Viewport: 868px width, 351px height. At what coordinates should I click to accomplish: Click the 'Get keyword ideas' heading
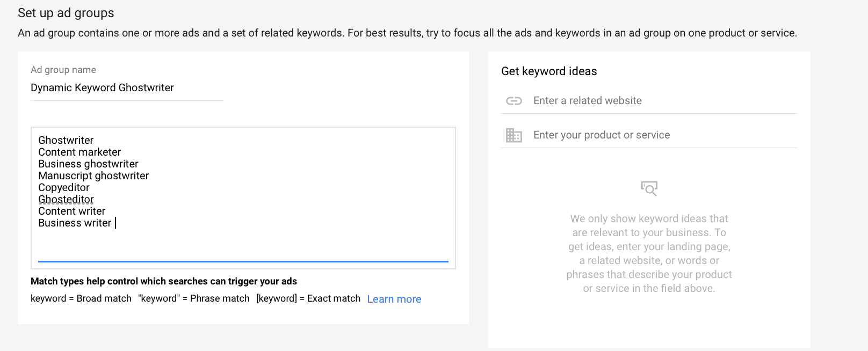(x=549, y=71)
